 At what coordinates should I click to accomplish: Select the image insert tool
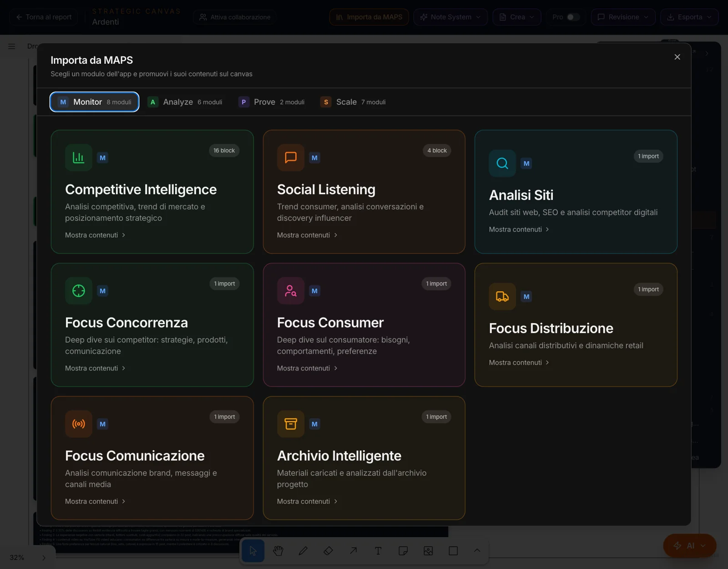click(428, 551)
